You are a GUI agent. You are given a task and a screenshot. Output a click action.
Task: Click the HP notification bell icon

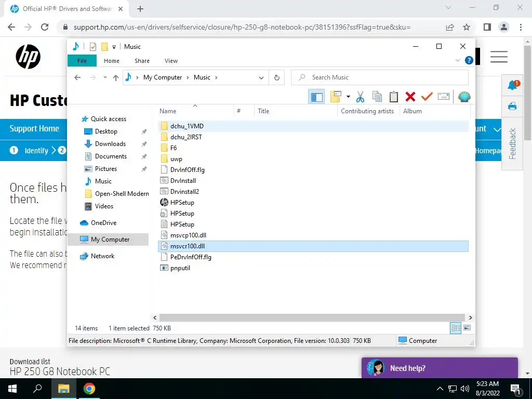click(513, 85)
